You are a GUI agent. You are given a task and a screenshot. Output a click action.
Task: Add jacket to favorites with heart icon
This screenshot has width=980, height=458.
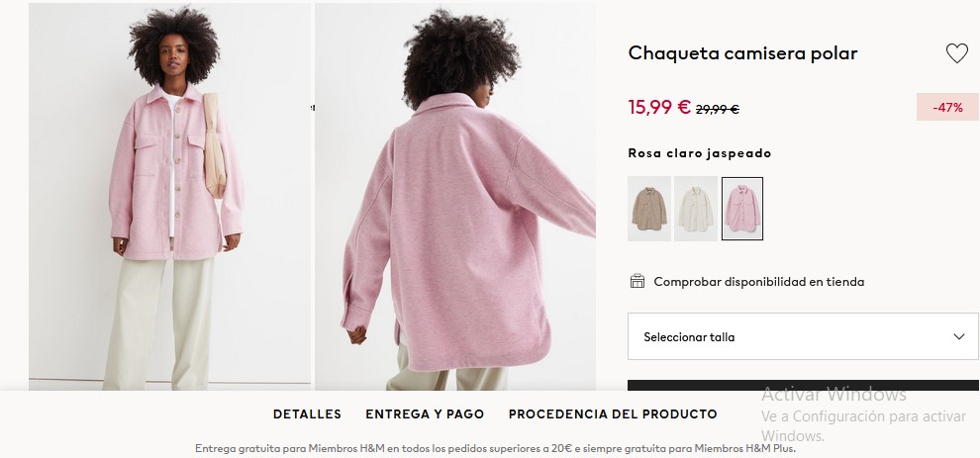[x=956, y=53]
